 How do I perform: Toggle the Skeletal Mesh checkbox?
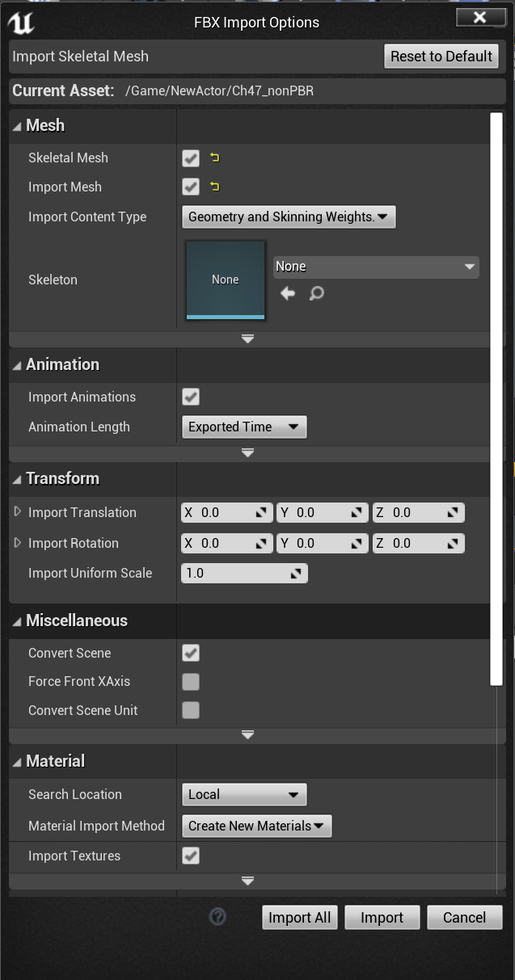click(191, 158)
